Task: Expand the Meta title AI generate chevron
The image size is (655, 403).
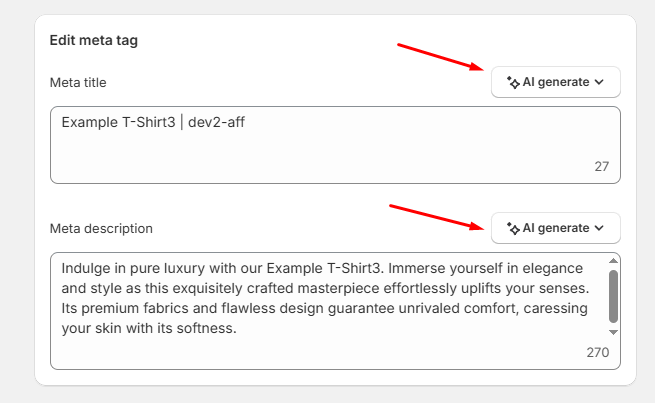Action: pos(599,82)
